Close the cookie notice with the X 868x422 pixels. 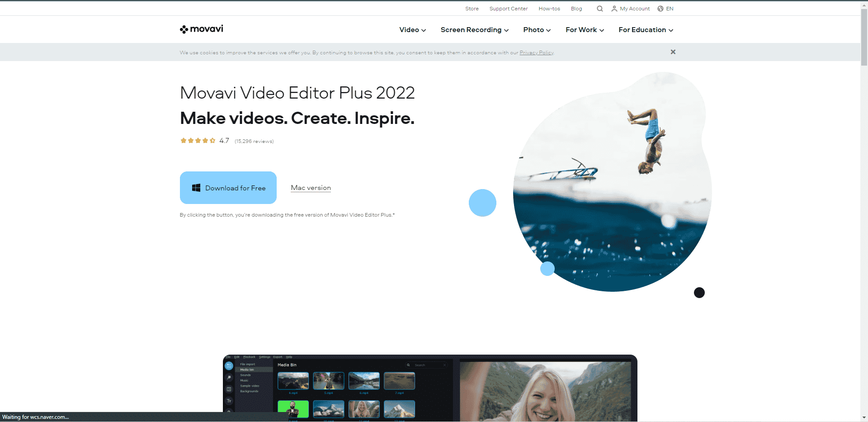[673, 52]
